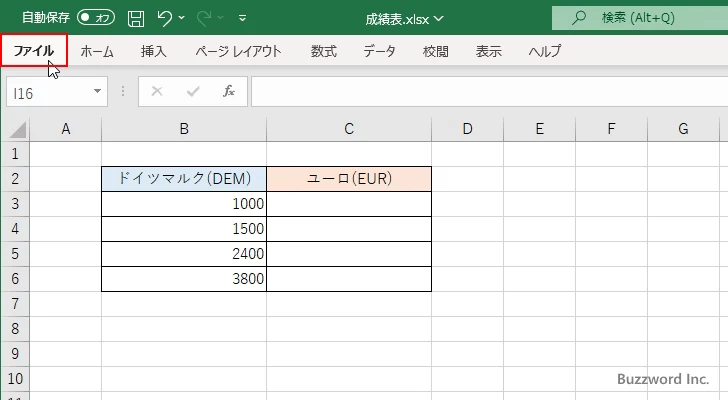Click the 検索 (Alt+Q) search box

pyautogui.click(x=640, y=18)
